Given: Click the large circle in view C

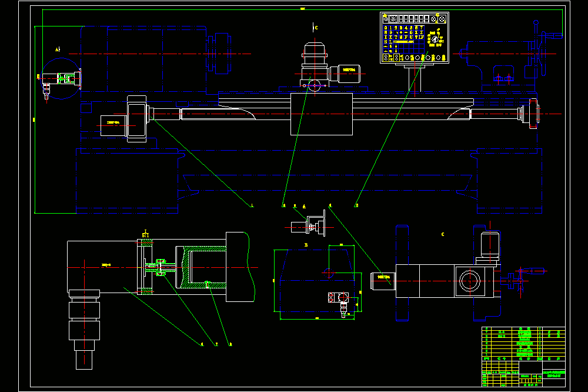Looking at the screenshot, I should point(469,281).
